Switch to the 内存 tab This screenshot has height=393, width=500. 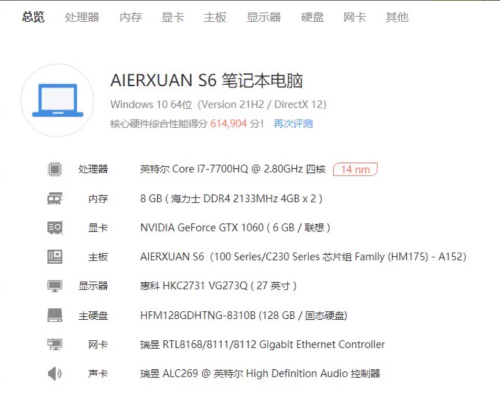point(131,17)
